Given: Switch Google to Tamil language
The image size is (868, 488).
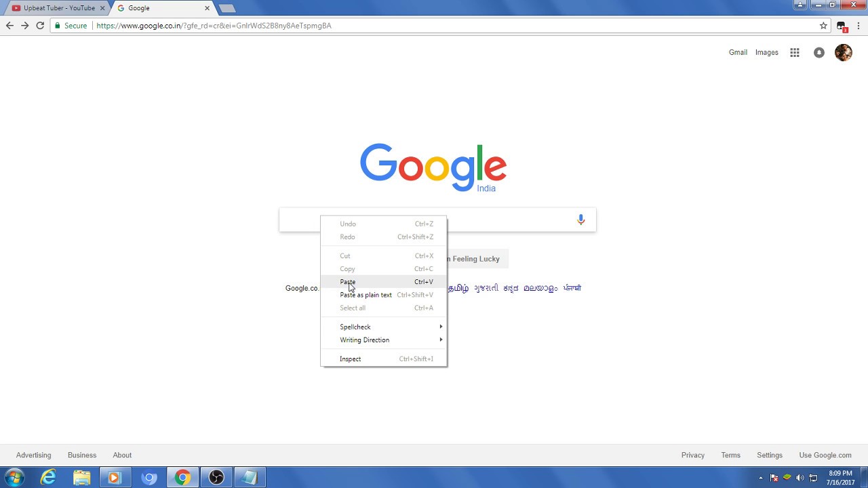Looking at the screenshot, I should coord(458,288).
